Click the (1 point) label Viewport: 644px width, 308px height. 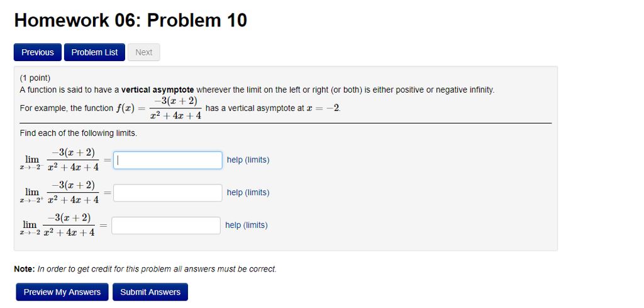point(35,77)
